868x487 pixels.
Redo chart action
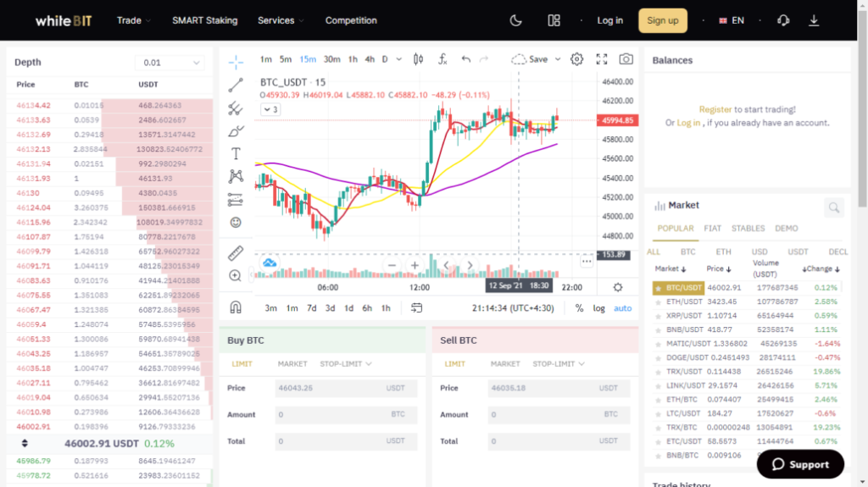point(484,59)
